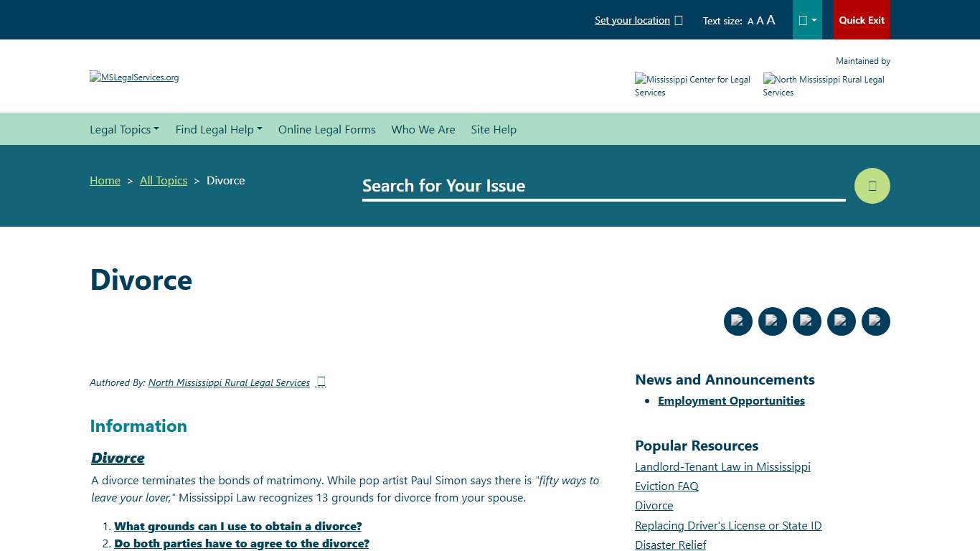The image size is (980, 551).
Task: Focus the Search for Your Issue field
Action: point(603,186)
